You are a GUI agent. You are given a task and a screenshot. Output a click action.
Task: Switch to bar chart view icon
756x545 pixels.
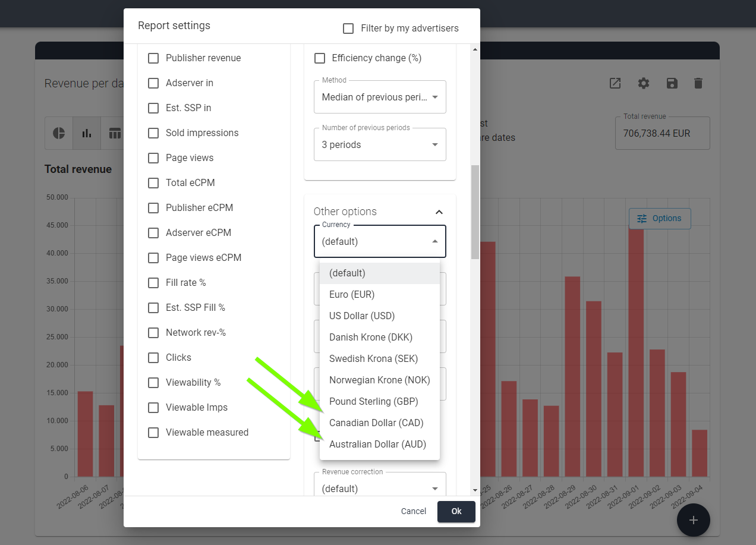pyautogui.click(x=87, y=133)
